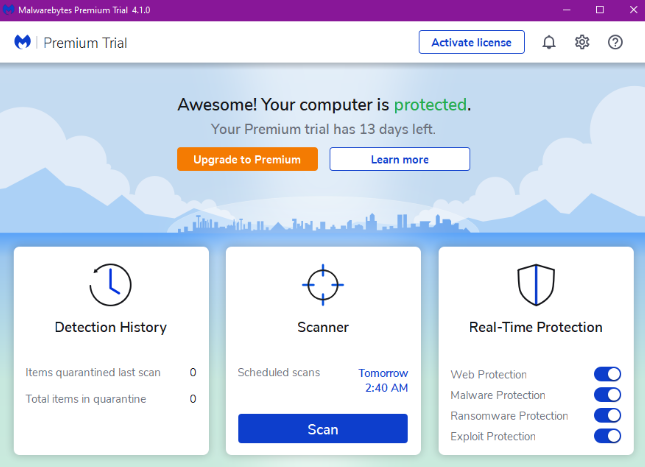645x467 pixels.
Task: Click Web Protection label
Action: [488, 374]
